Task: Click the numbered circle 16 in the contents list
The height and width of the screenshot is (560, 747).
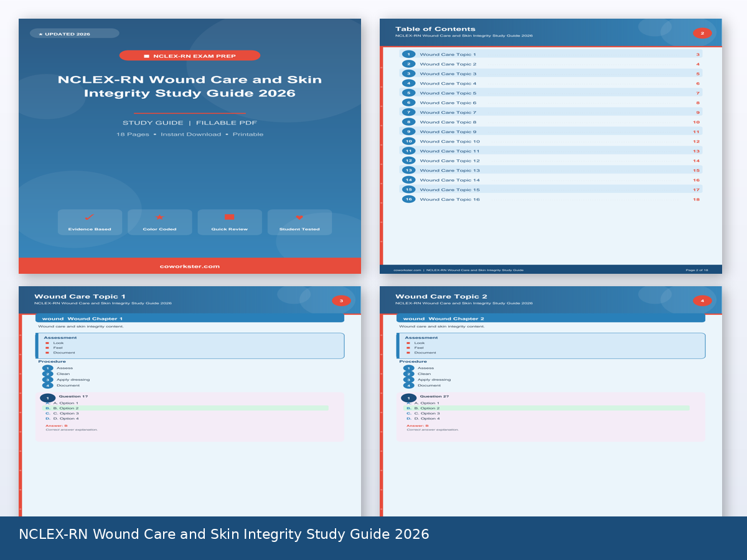Action: tap(408, 200)
